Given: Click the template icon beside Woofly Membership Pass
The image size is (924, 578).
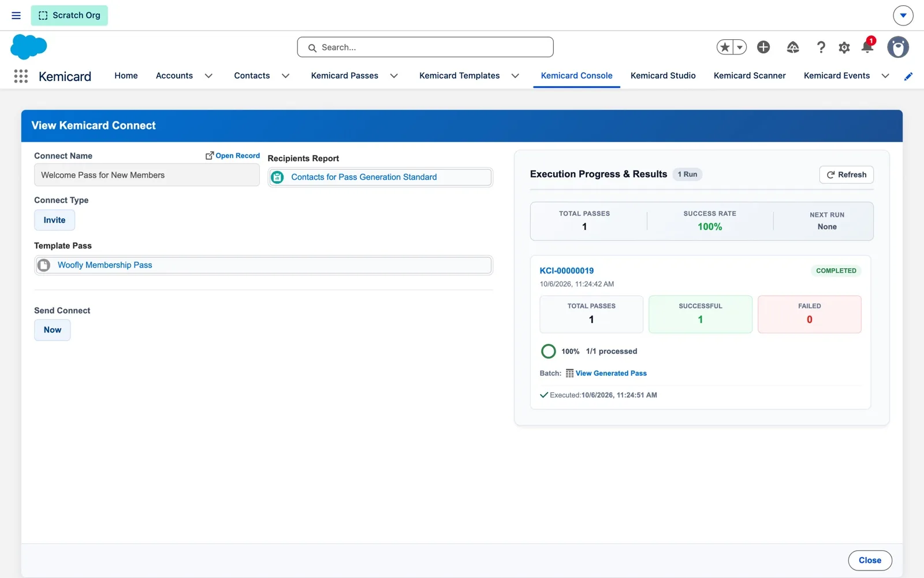Looking at the screenshot, I should coord(44,265).
